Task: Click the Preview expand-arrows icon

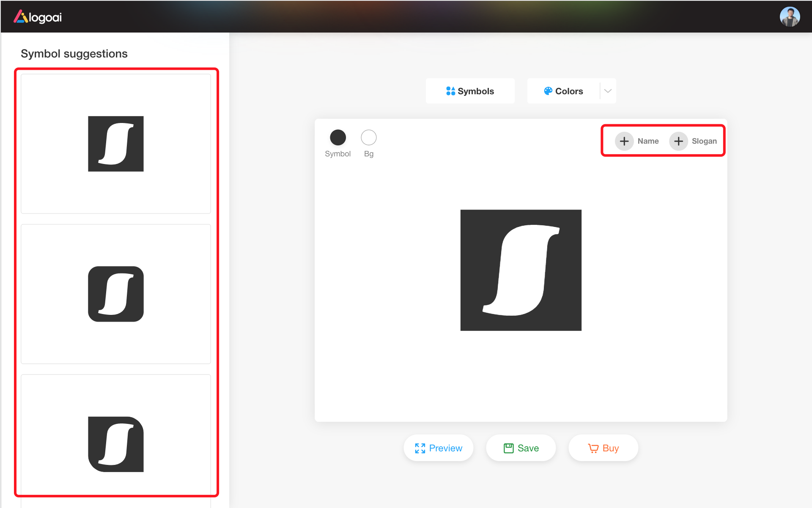Action: (x=420, y=448)
